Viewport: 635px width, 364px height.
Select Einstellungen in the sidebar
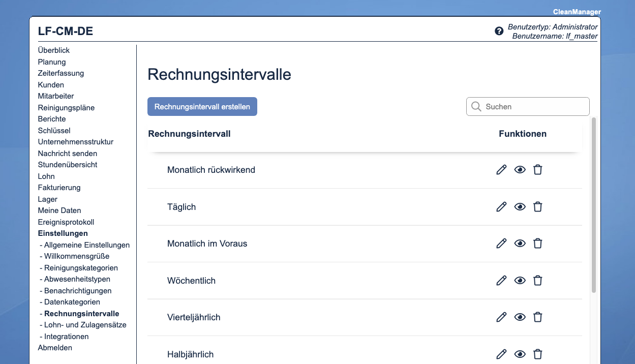tap(63, 233)
